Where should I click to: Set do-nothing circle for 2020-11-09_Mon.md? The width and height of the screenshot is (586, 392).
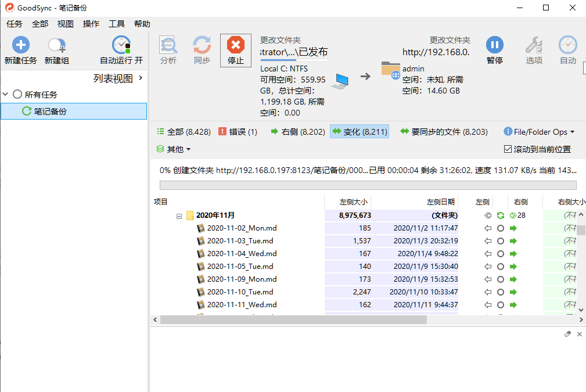tap(501, 279)
